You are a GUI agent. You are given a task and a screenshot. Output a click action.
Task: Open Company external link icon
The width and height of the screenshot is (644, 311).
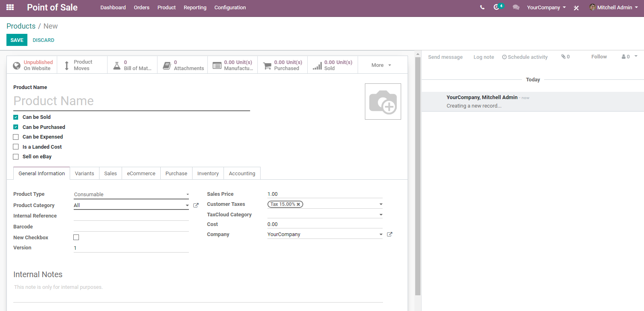pos(389,234)
